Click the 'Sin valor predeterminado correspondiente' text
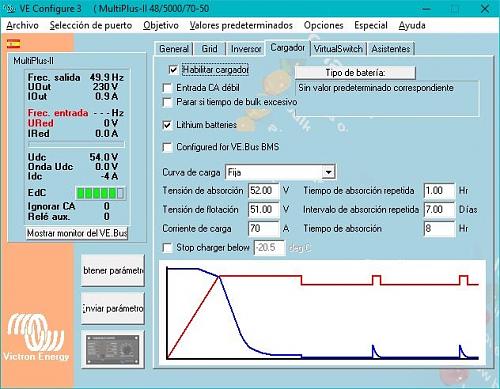 (x=376, y=88)
